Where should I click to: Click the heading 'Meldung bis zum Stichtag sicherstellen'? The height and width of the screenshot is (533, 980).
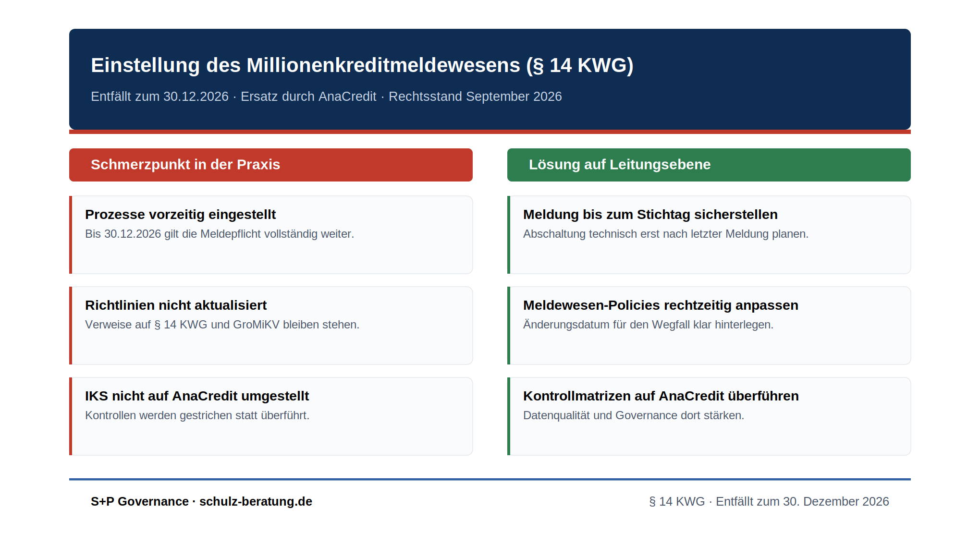tap(650, 215)
